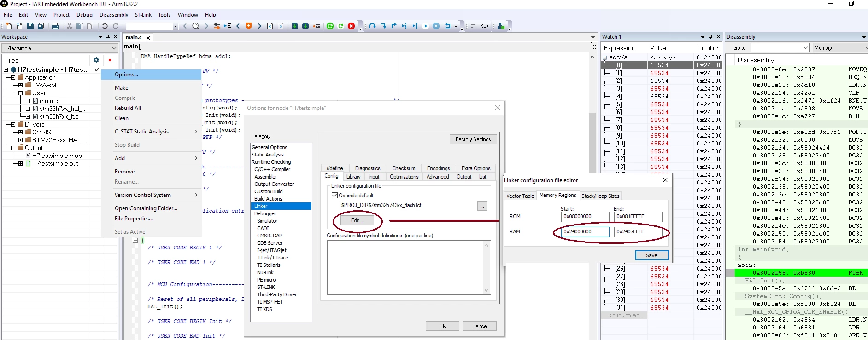Collapse the Application folder node
Image resolution: width=868 pixels, height=340 pixels.
click(13, 77)
